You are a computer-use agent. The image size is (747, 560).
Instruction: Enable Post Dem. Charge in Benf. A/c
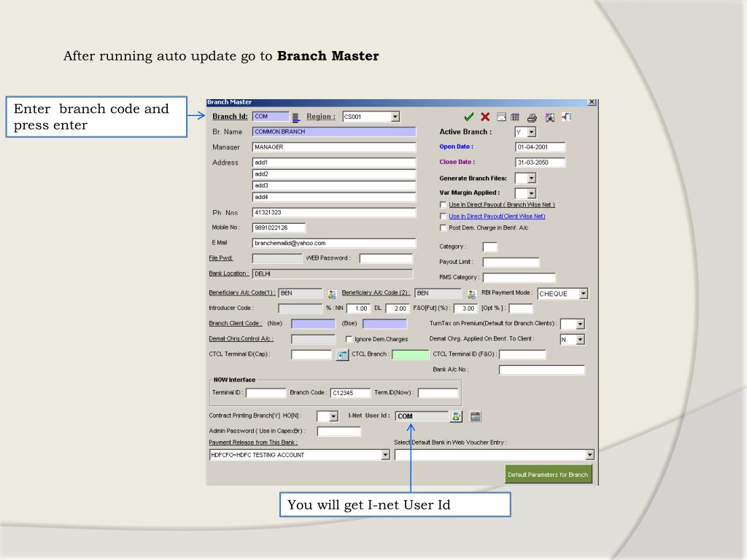443,227
